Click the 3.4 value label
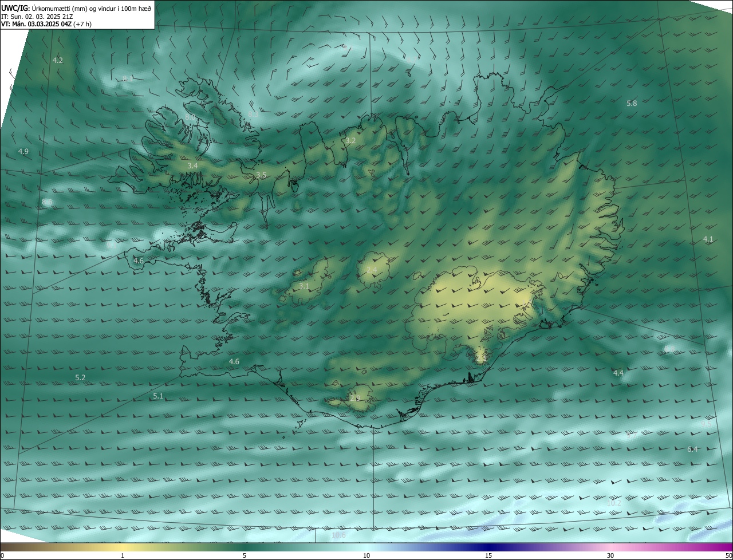The height and width of the screenshot is (560, 733). 192,165
